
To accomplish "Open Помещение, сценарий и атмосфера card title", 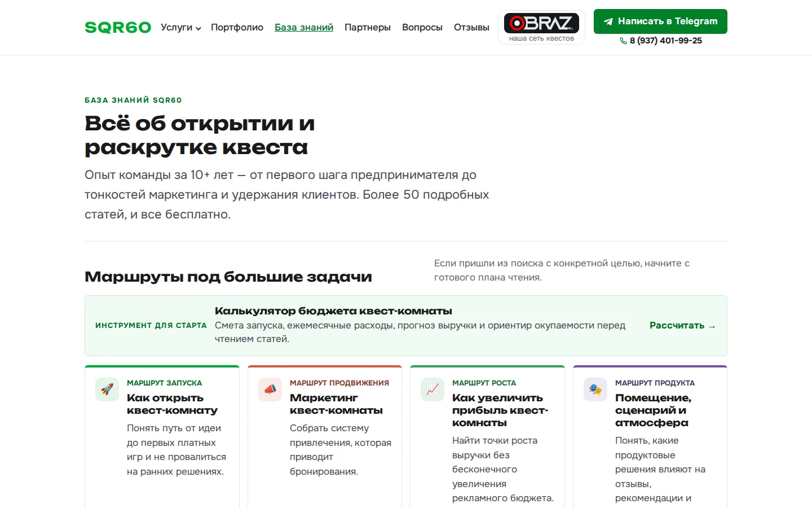I will pyautogui.click(x=653, y=410).
